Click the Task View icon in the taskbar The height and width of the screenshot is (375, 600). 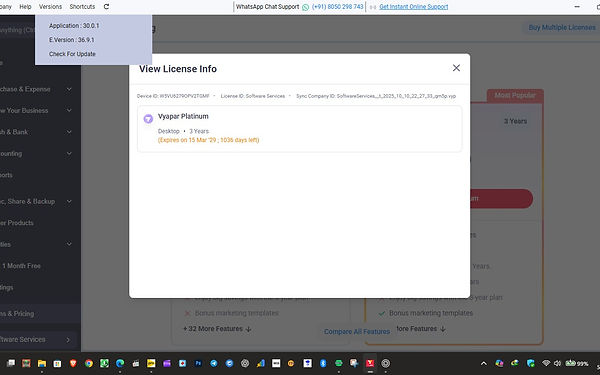pyautogui.click(x=11, y=363)
